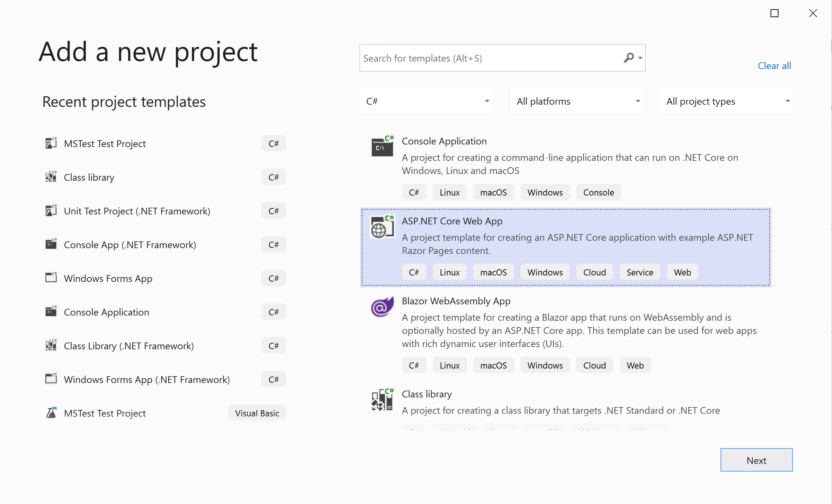Click the Web tag under ASP.NET Core Web App
This screenshot has height=504, width=832.
(x=682, y=272)
